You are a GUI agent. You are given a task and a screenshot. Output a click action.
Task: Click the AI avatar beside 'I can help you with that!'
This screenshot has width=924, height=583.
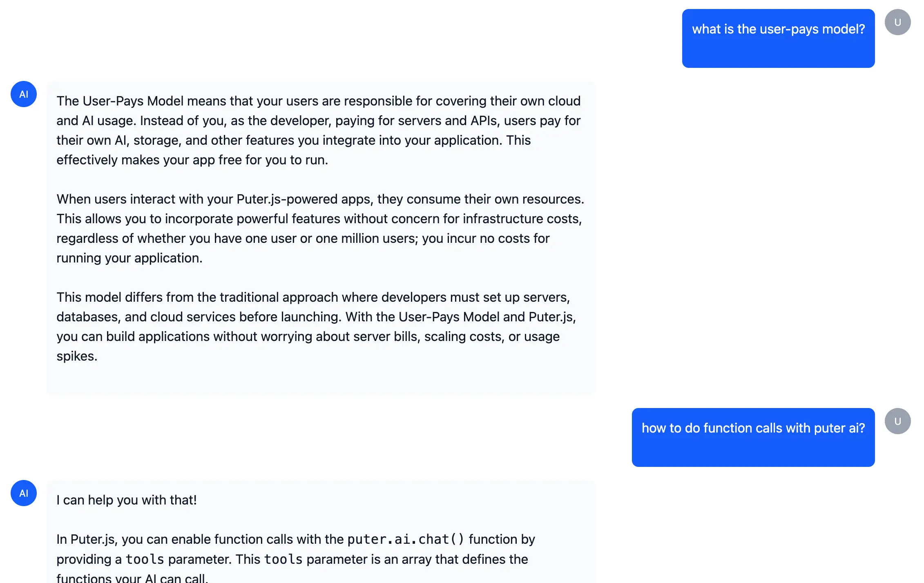click(x=23, y=493)
